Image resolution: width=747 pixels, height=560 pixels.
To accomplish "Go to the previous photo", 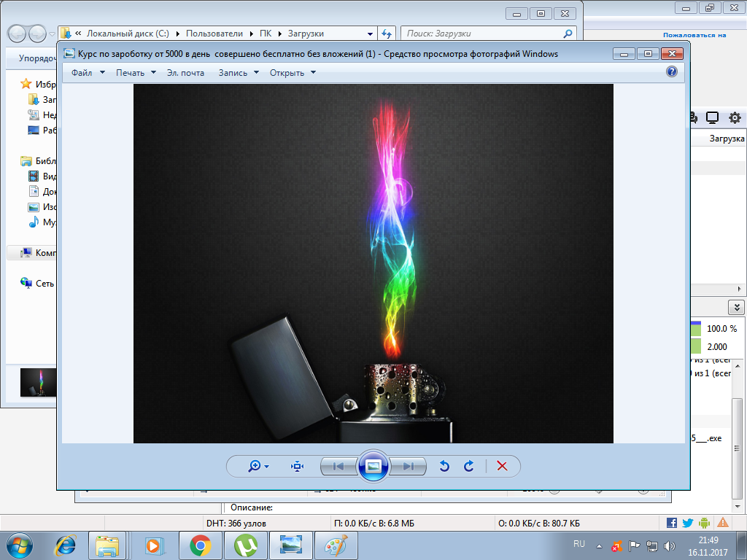I will click(338, 467).
